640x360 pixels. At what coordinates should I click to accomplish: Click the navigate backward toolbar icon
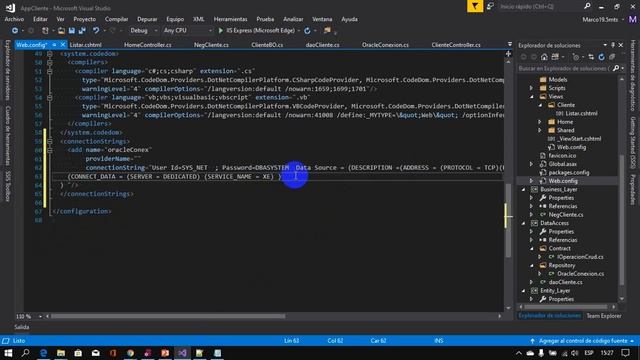click(15, 31)
